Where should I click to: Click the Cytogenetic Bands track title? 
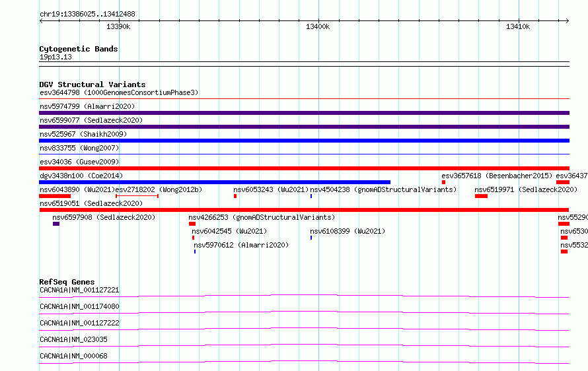point(79,49)
